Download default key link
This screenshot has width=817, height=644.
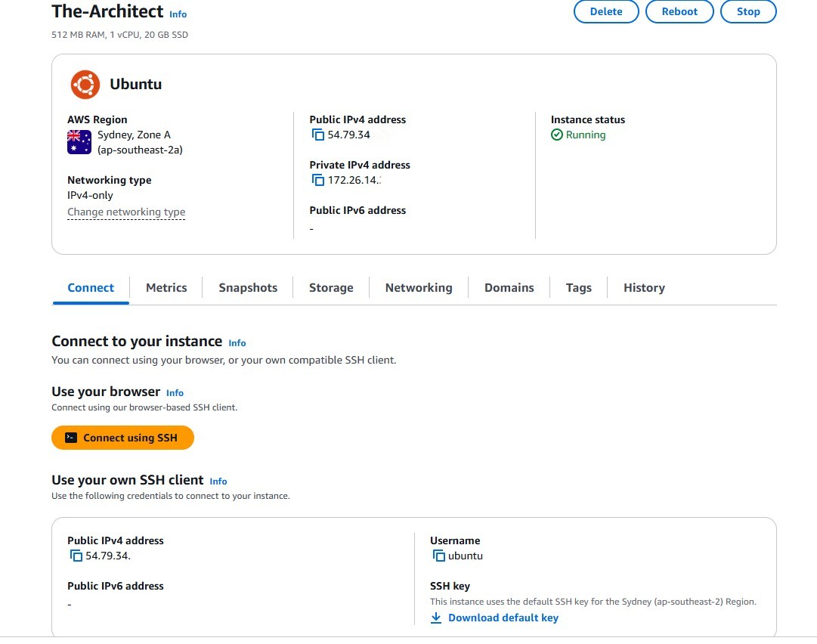coord(503,618)
